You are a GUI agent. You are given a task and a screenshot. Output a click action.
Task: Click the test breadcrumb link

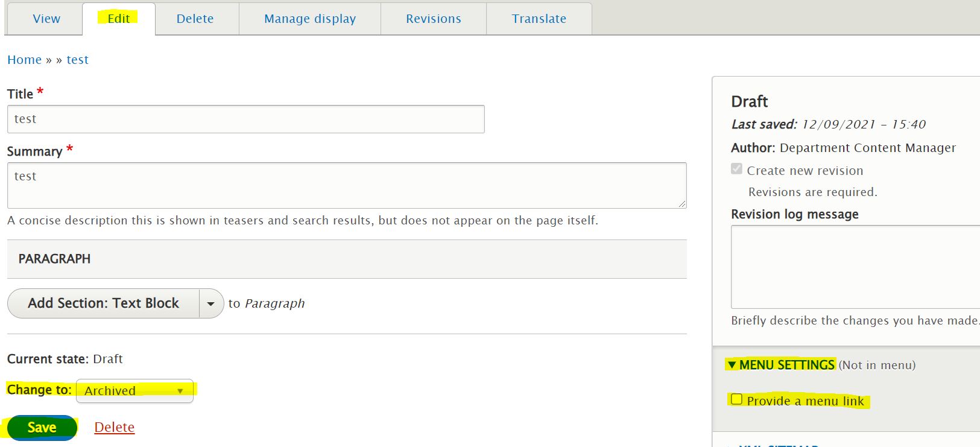click(77, 60)
